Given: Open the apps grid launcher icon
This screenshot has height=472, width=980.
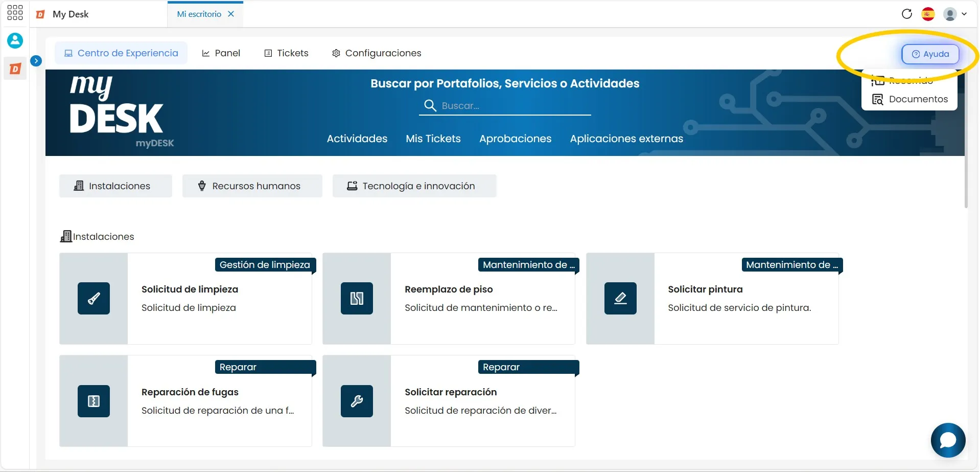Looking at the screenshot, I should point(15,13).
